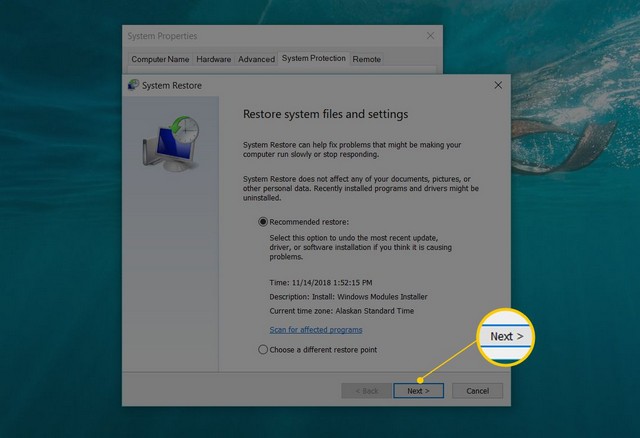The width and height of the screenshot is (640, 438).
Task: Click the System Properties window title
Action: pos(162,36)
